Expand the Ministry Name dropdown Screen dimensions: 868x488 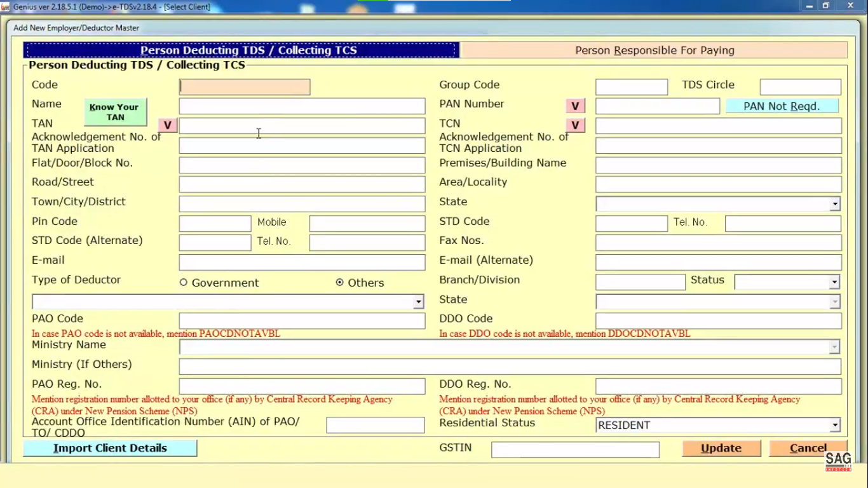coord(833,347)
